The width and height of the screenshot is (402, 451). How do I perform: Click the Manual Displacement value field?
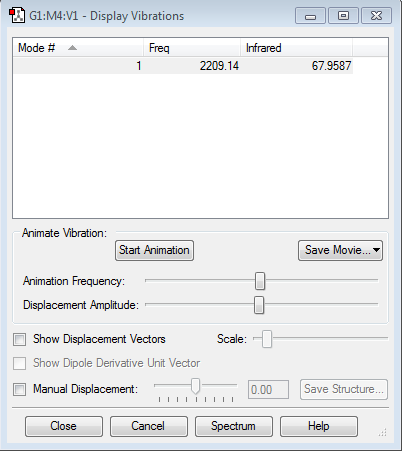(x=268, y=390)
